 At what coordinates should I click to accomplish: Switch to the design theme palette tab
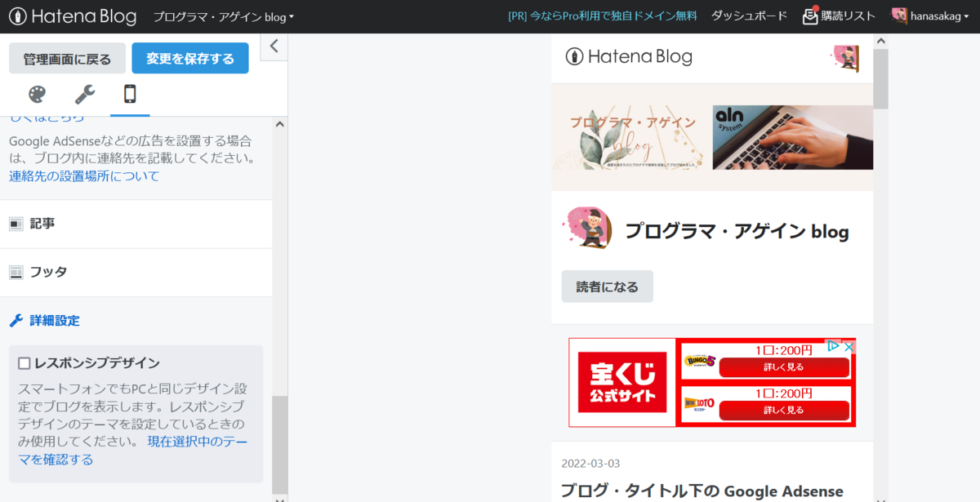[x=38, y=95]
